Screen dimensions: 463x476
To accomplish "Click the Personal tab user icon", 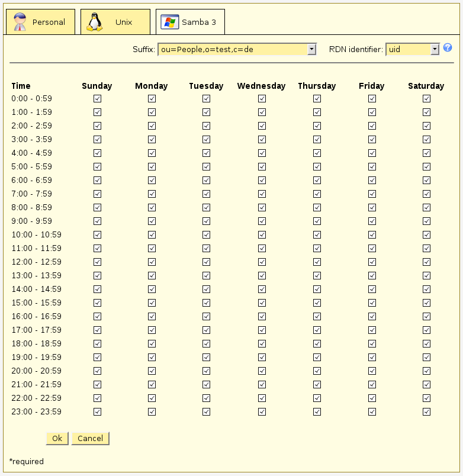I will coord(20,22).
